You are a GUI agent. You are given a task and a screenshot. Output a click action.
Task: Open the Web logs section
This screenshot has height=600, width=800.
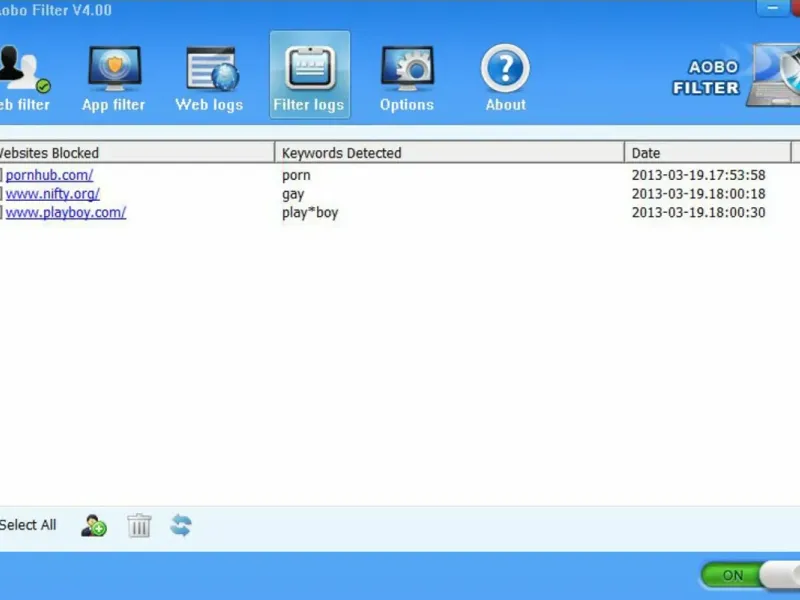tap(209, 78)
